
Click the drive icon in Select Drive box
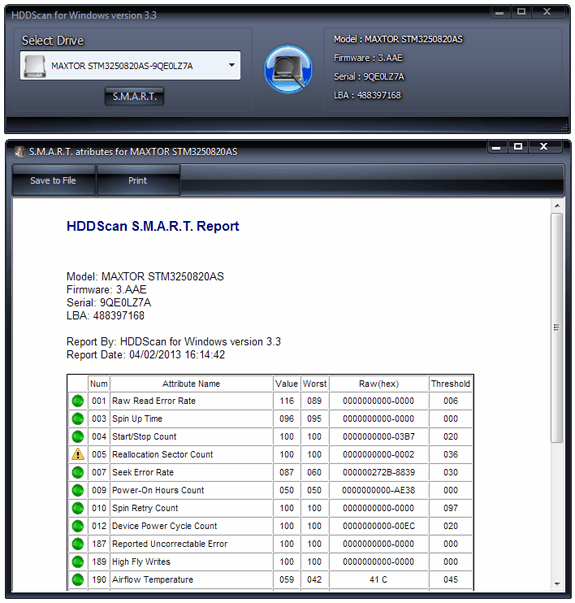pyautogui.click(x=35, y=66)
